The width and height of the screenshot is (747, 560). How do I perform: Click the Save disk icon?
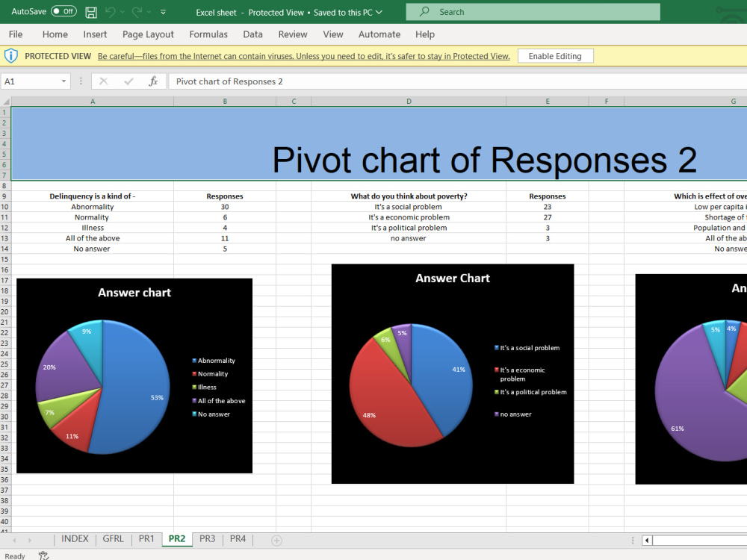click(x=91, y=12)
